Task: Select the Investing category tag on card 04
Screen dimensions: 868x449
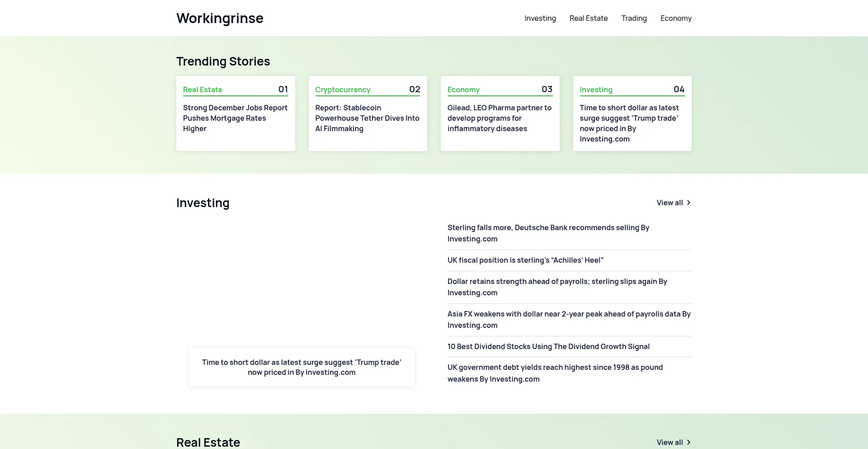Action: coord(596,90)
